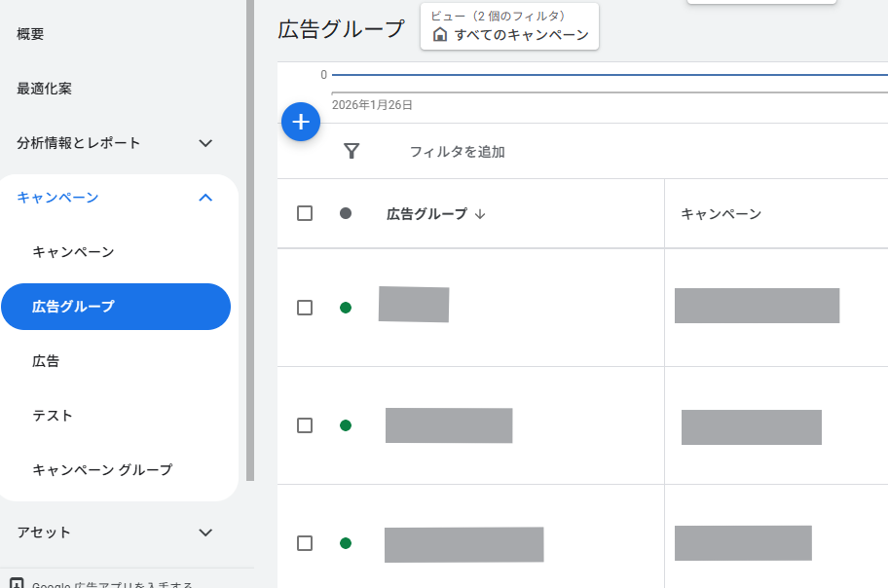Screen dimensions: 888x588
Task: Expand the 分析情報とレポート section
Action: (205, 143)
